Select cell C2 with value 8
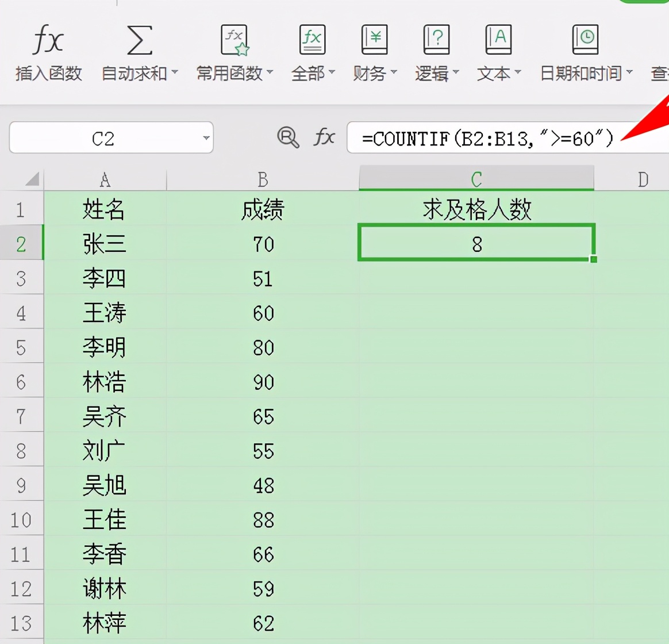 [x=476, y=243]
